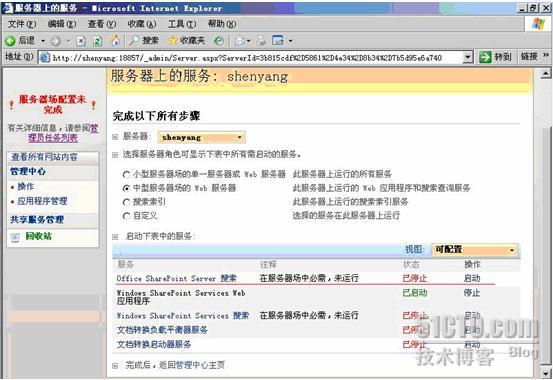This screenshot has height=380, width=553.
Task: Click the Stop loading icon
Action: 81,41
